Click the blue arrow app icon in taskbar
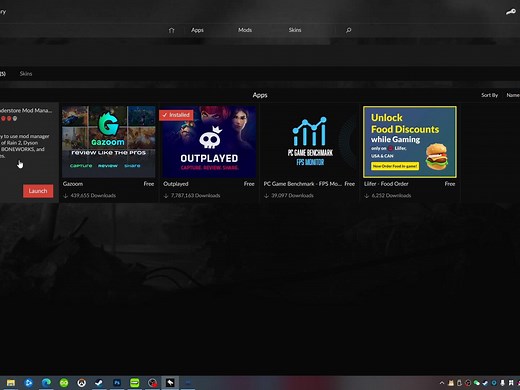The width and height of the screenshot is (520, 390). pos(29,383)
